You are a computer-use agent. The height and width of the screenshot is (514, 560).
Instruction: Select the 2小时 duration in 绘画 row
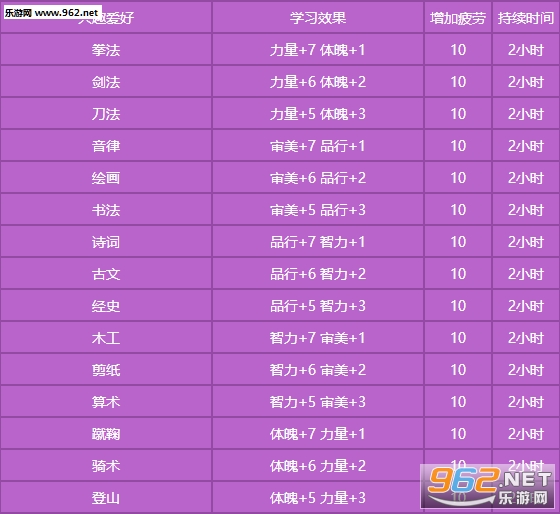526,178
